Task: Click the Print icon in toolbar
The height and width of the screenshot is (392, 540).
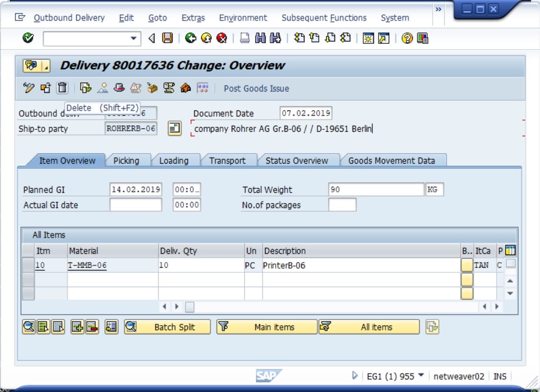Action: (x=244, y=38)
